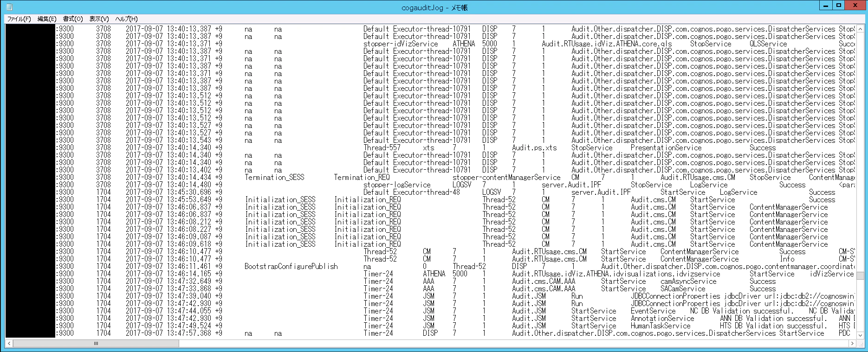The height and width of the screenshot is (352, 868).
Task: Open the 編集(E) menu
Action: click(x=47, y=19)
